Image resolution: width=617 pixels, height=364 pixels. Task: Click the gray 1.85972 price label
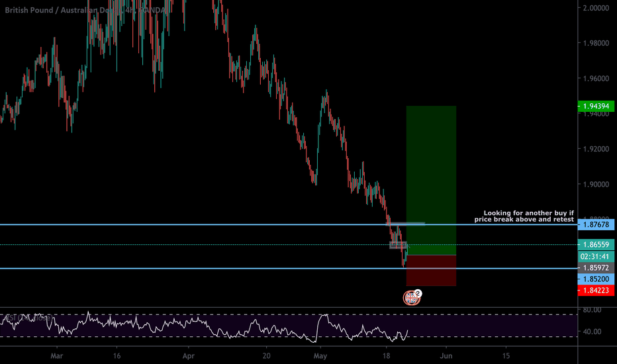tap(596, 268)
